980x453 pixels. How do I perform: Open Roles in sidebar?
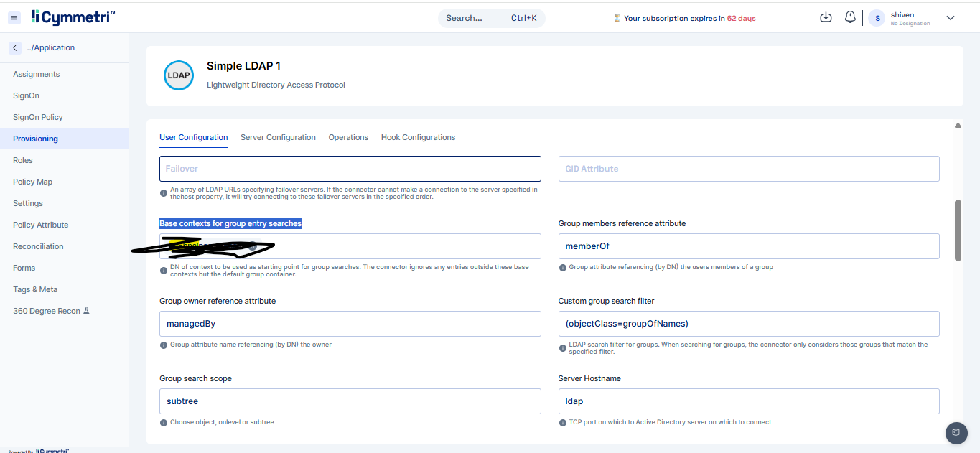[x=65, y=160]
